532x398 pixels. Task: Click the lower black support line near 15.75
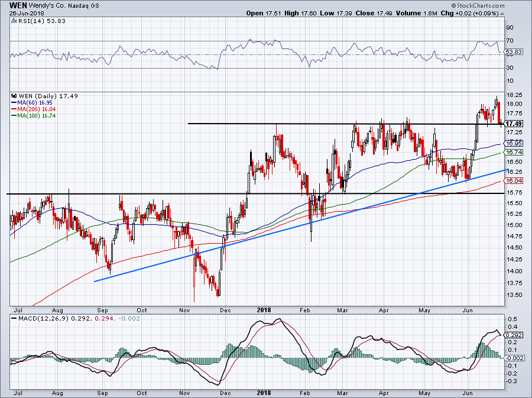pyautogui.click(x=255, y=194)
